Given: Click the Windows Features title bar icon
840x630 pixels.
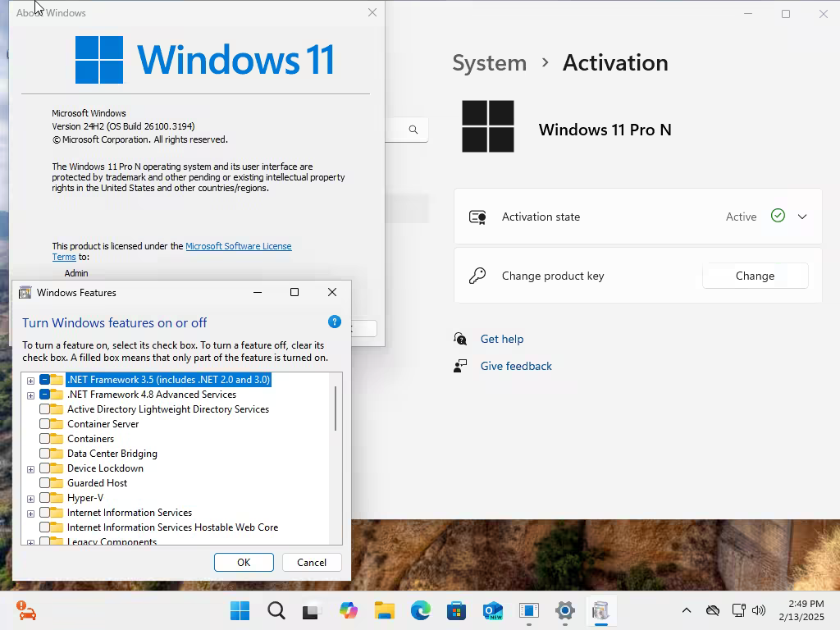Looking at the screenshot, I should (x=25, y=293).
